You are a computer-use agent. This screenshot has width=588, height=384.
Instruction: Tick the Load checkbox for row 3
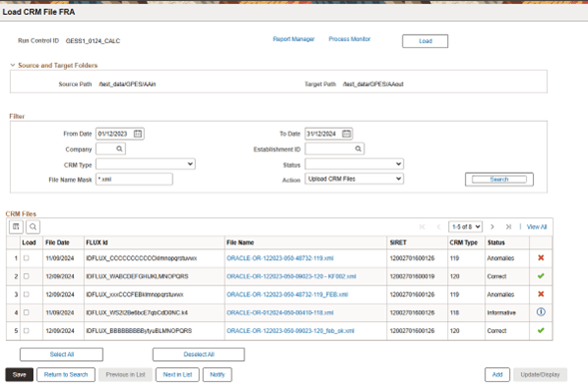pyautogui.click(x=26, y=294)
